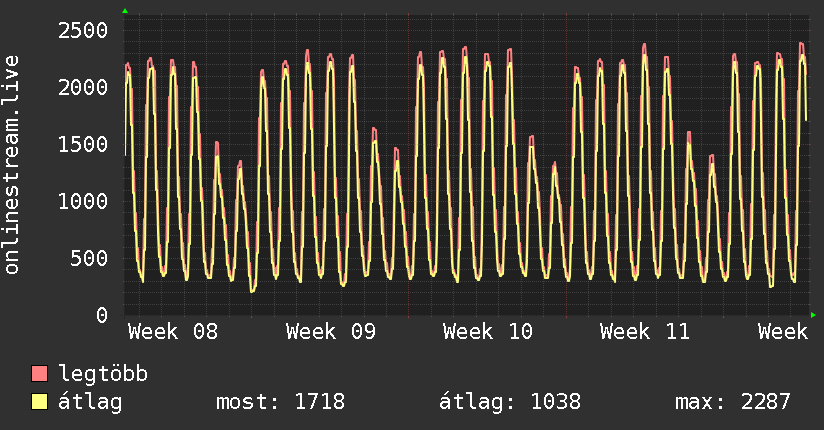Click the 1000 y-axis tick label
This screenshot has height=430, width=824.
click(x=81, y=201)
